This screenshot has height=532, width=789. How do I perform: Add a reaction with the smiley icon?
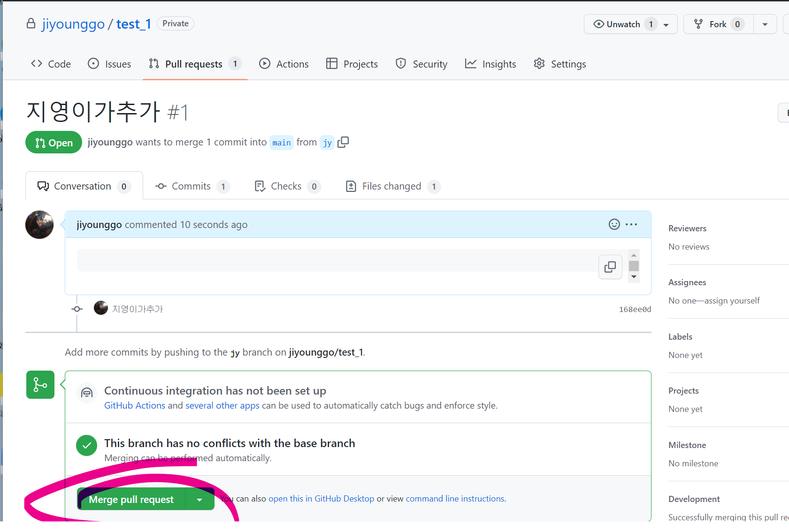pyautogui.click(x=614, y=224)
